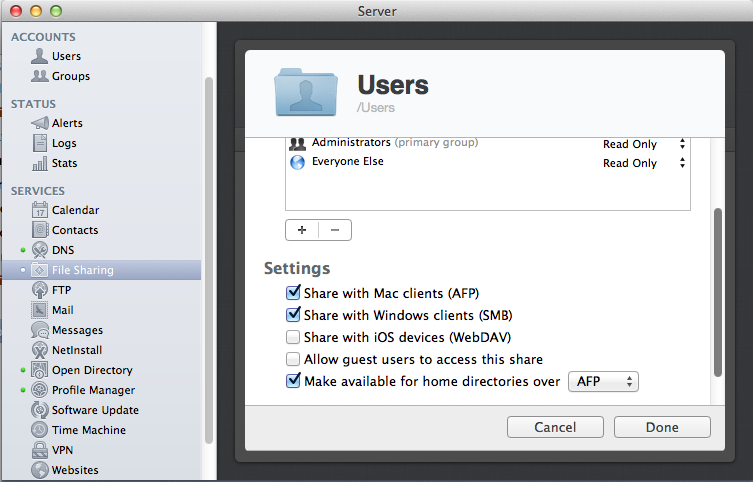Enable Share with iOS devices (WebDAV)
This screenshot has width=753, height=482.
coord(293,337)
